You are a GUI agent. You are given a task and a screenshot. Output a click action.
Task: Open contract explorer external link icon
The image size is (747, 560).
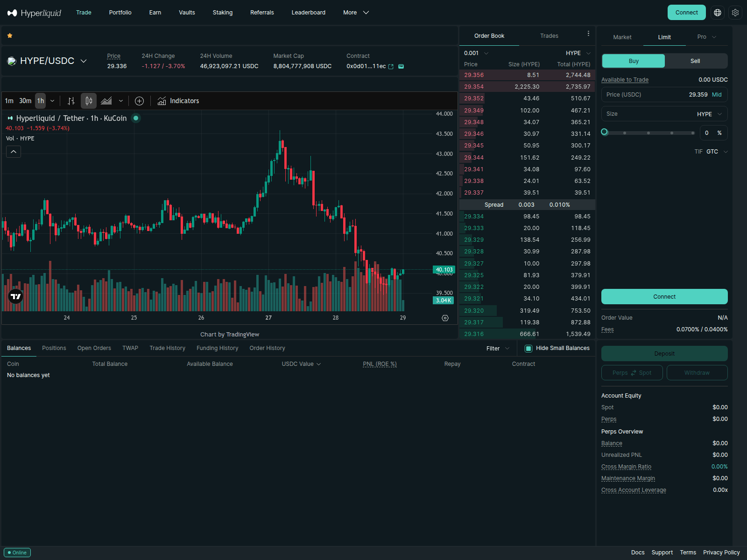(391, 67)
